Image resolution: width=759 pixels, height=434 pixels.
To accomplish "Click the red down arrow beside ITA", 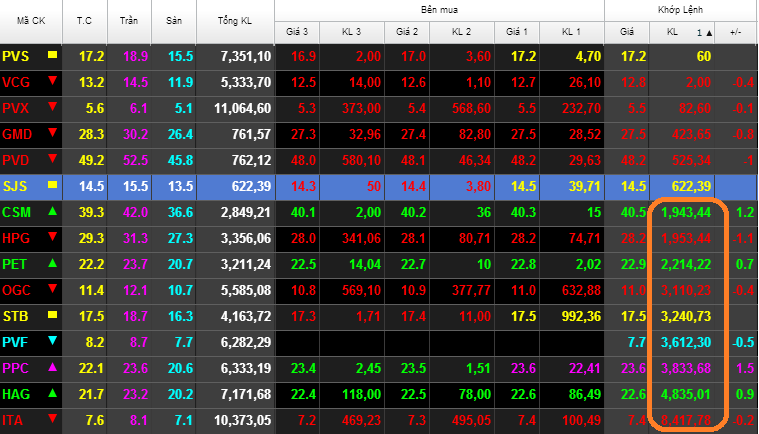I will pyautogui.click(x=51, y=418).
